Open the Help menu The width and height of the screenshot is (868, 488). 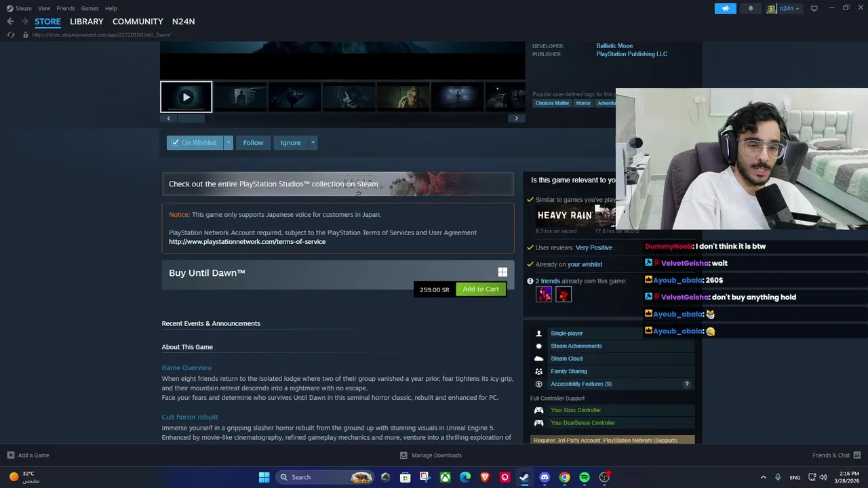point(111,8)
